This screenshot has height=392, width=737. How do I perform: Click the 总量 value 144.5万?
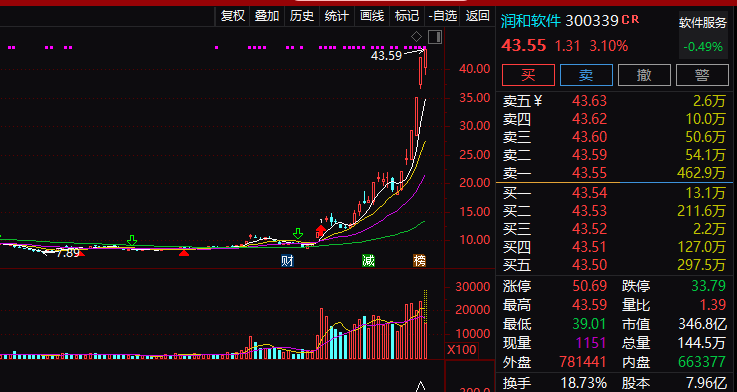click(702, 343)
